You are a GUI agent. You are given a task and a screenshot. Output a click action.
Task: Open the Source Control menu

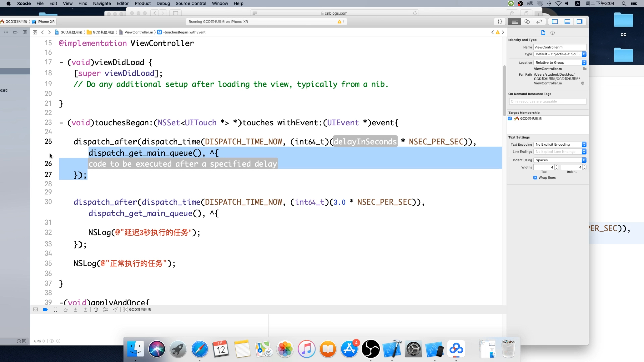tap(191, 3)
